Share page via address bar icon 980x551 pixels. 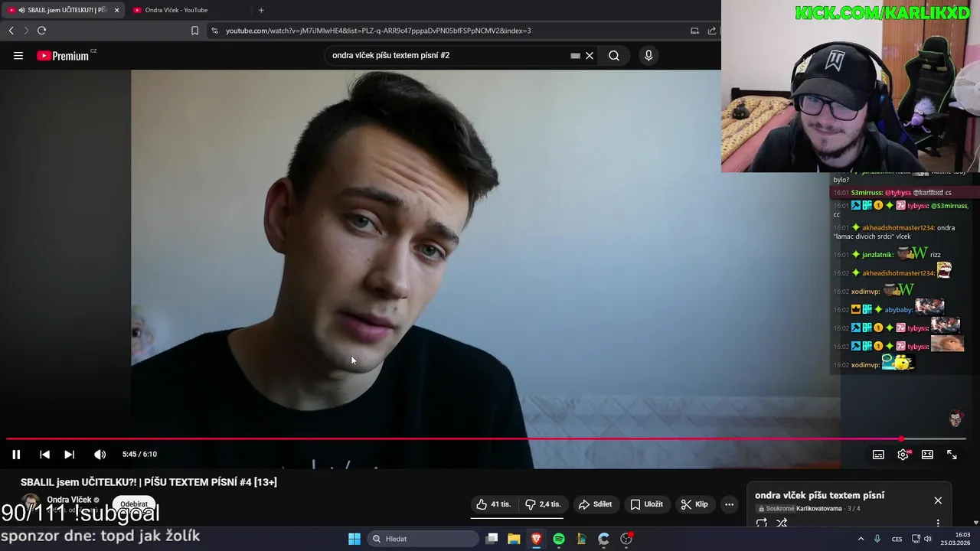pyautogui.click(x=712, y=31)
